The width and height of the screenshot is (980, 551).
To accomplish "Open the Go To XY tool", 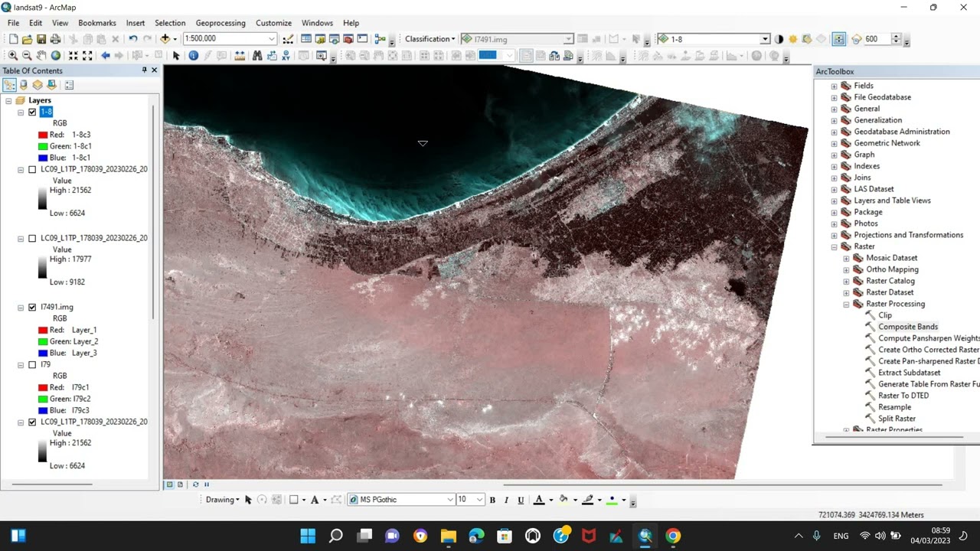I will 286,56.
